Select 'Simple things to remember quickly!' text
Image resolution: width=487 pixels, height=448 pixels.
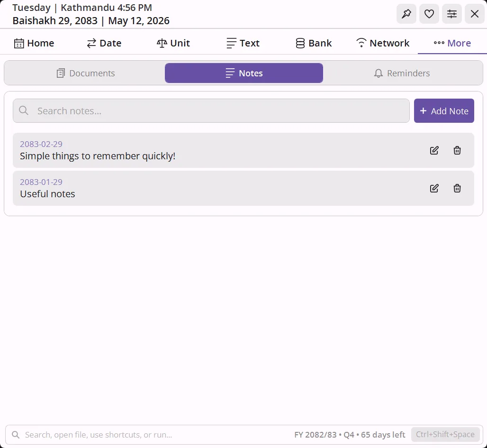click(x=98, y=156)
